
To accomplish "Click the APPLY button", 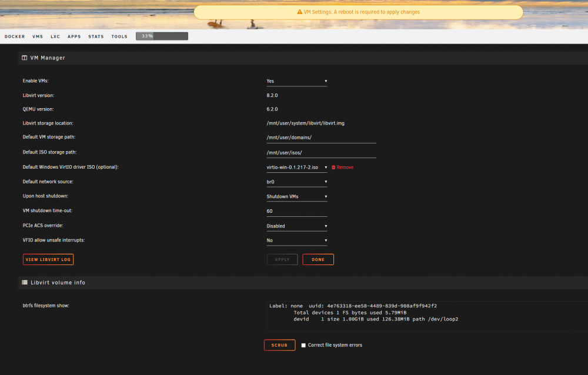I will (x=282, y=259).
